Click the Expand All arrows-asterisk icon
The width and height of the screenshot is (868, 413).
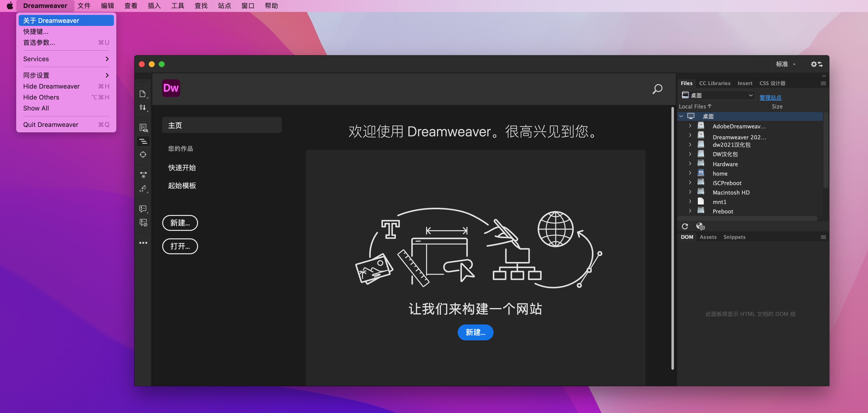pos(143,175)
